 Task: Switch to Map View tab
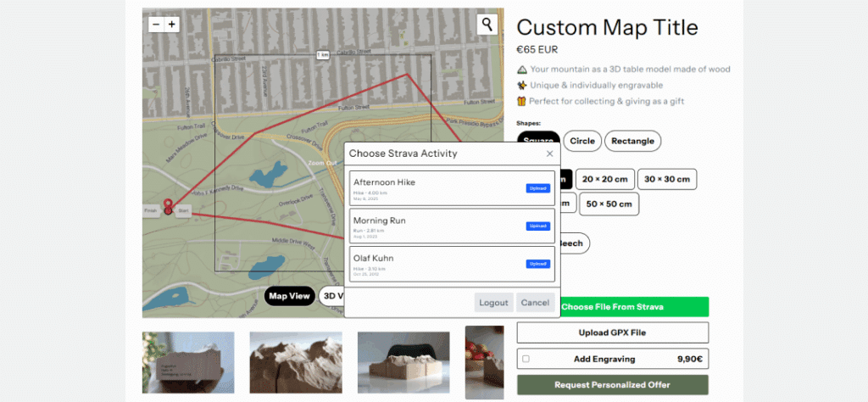[x=288, y=296]
